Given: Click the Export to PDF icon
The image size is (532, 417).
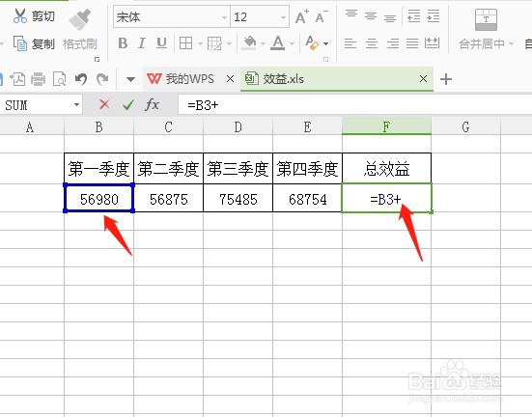Looking at the screenshot, I should pyautogui.click(x=17, y=79).
